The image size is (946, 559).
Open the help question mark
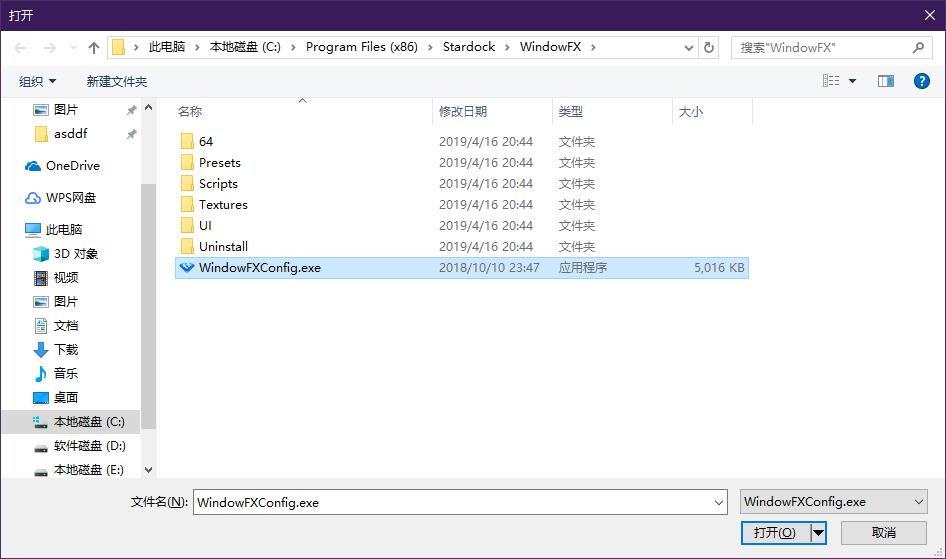click(921, 81)
